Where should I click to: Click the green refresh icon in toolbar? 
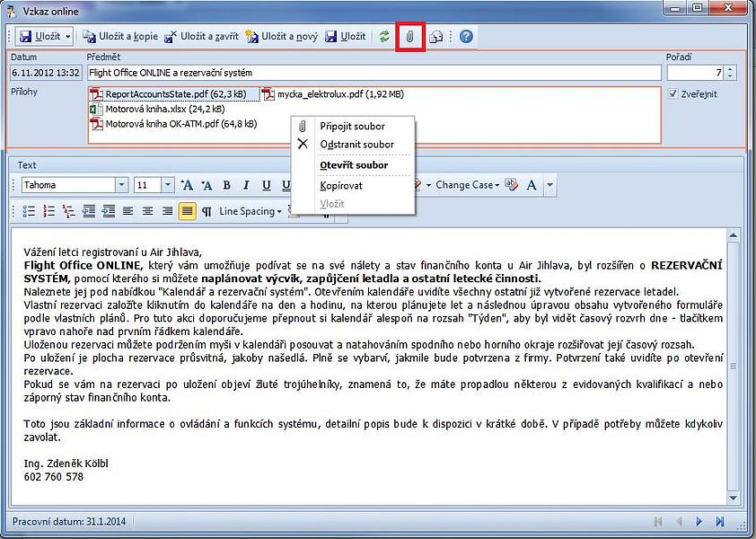click(385, 37)
